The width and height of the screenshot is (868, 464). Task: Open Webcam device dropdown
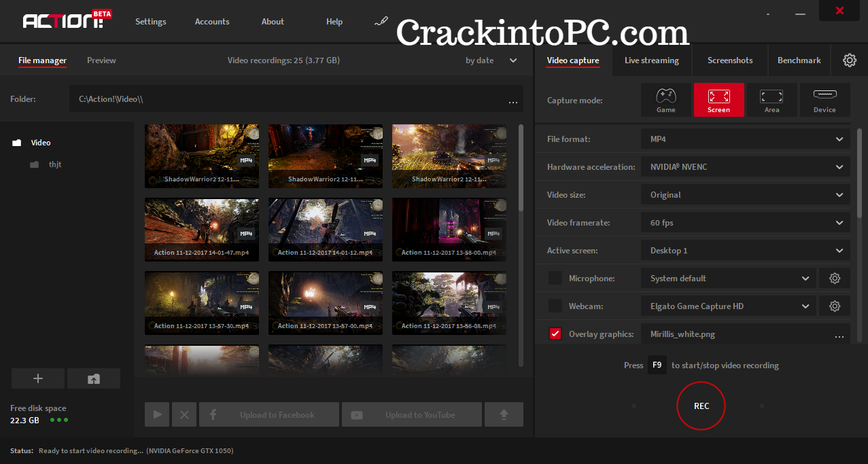tap(729, 306)
